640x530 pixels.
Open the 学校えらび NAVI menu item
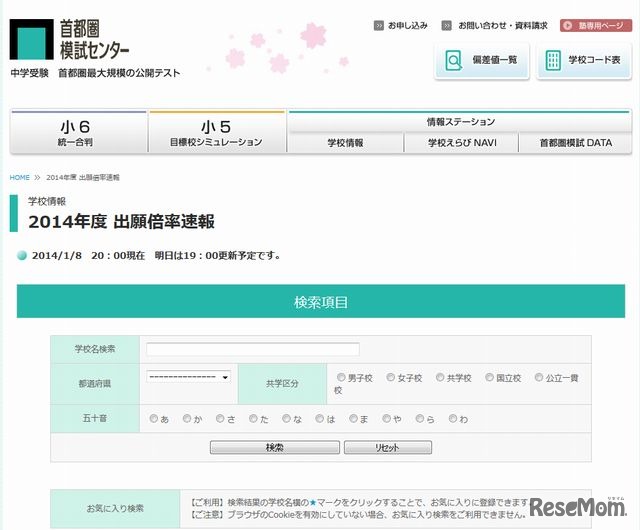pyautogui.click(x=462, y=143)
